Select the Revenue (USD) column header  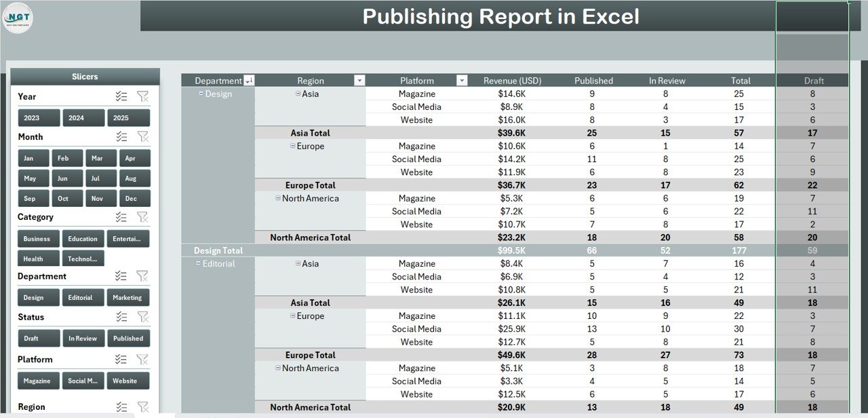click(x=512, y=80)
